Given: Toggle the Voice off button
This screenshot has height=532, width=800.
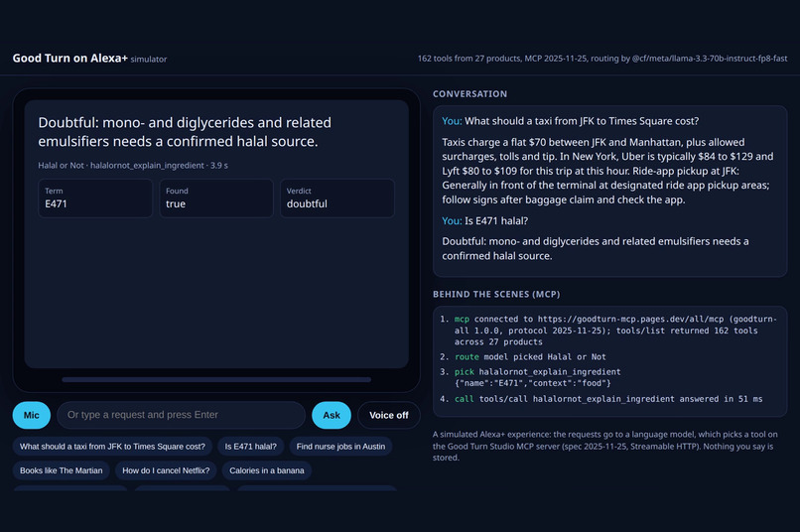Looking at the screenshot, I should (x=389, y=415).
